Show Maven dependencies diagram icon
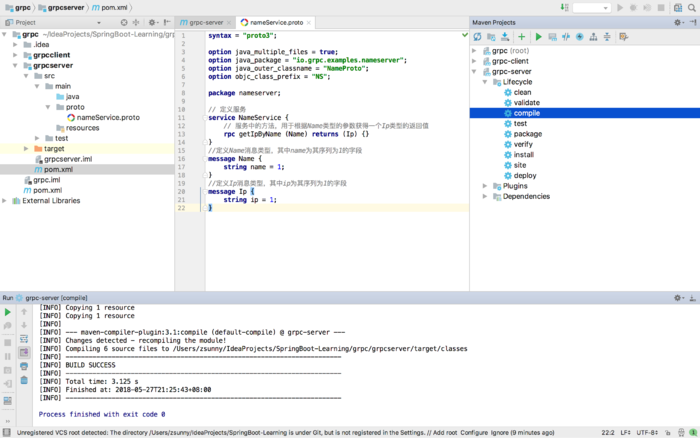This screenshot has height=438, width=700. click(593, 37)
